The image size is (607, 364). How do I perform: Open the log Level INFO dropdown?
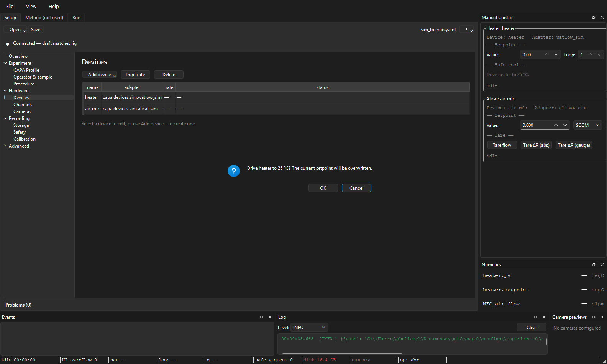click(x=309, y=328)
